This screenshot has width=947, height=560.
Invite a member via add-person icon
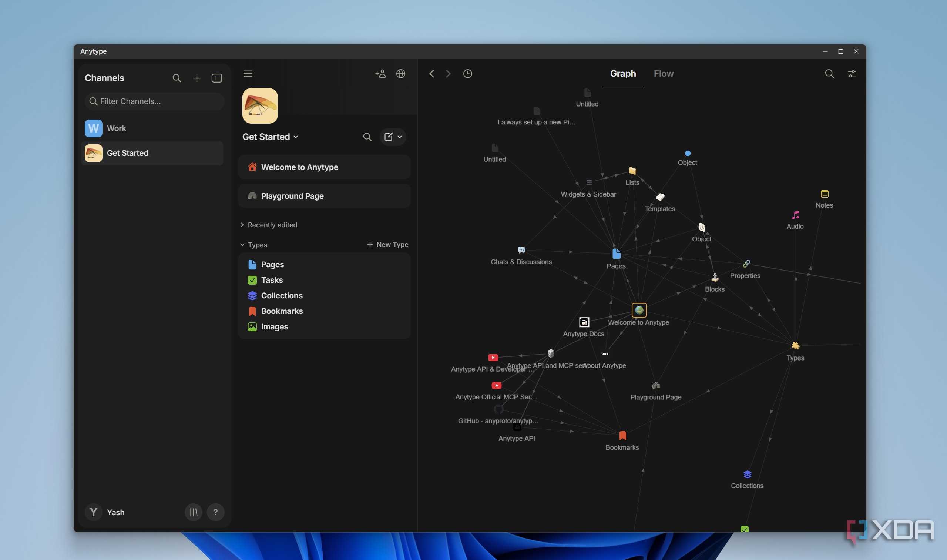380,74
